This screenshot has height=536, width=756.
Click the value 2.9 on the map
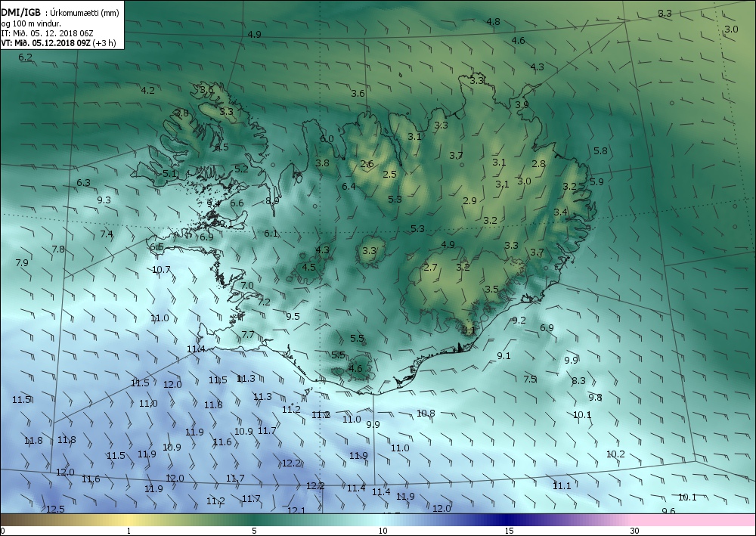[x=469, y=201]
